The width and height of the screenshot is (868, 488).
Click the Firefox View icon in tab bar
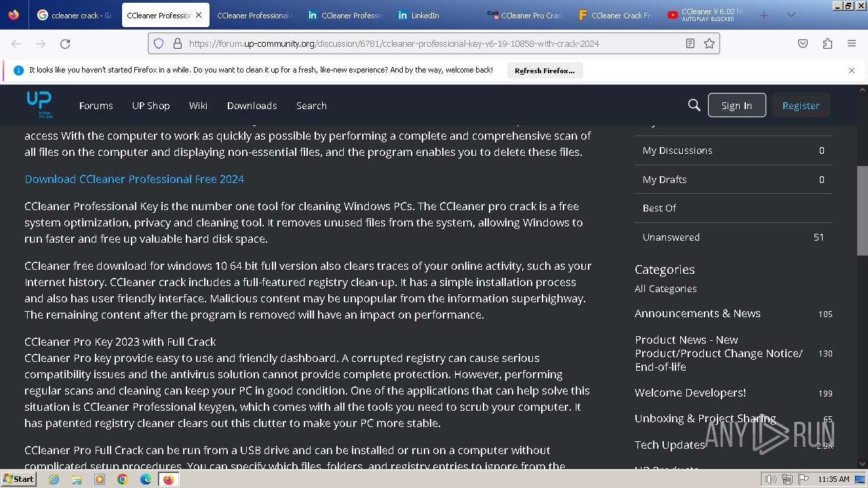coord(14,15)
